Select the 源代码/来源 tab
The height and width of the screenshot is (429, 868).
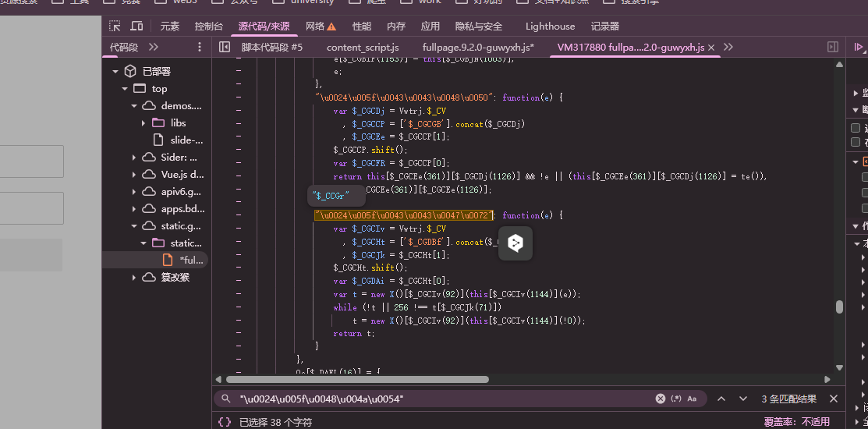tap(264, 26)
